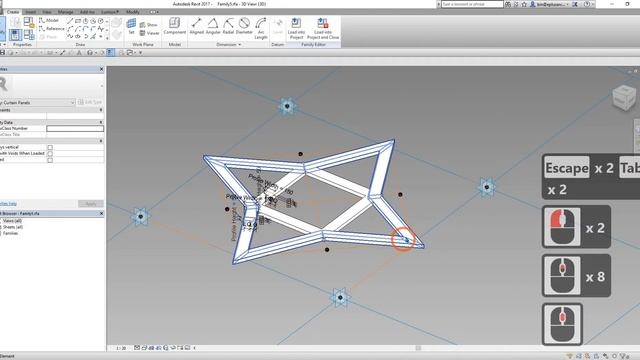This screenshot has width=640, height=360.
Task: Click the ViewCube in the 3D view
Action: tap(624, 98)
